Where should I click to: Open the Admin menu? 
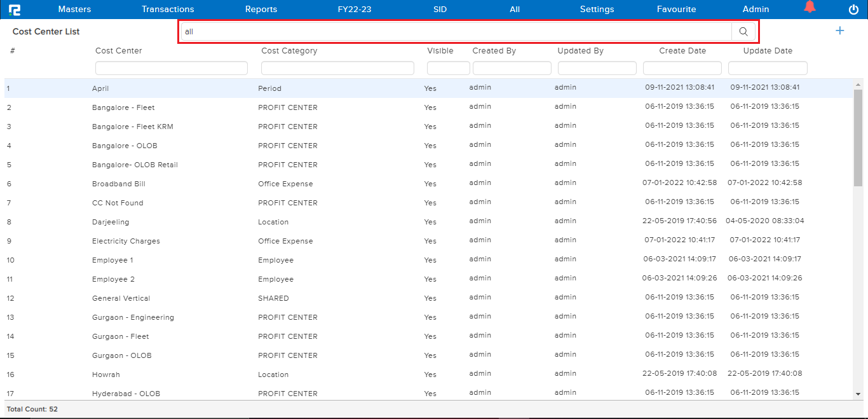click(756, 9)
